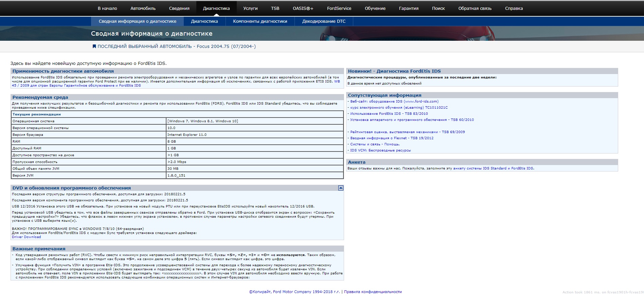Open the Обратная связь menu item

[x=475, y=8]
